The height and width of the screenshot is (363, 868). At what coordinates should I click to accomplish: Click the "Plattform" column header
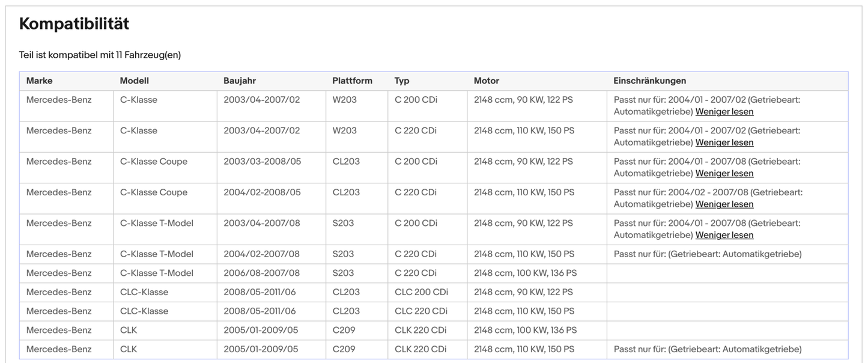click(x=352, y=80)
